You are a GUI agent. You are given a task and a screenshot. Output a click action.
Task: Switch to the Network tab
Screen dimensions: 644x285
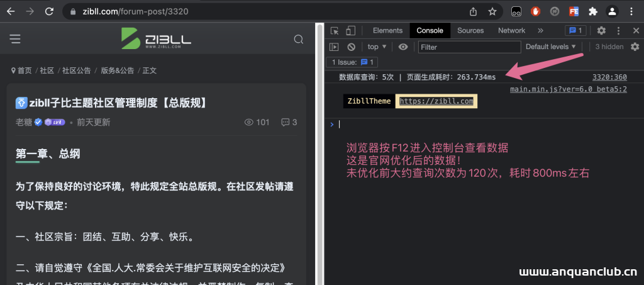tap(511, 30)
